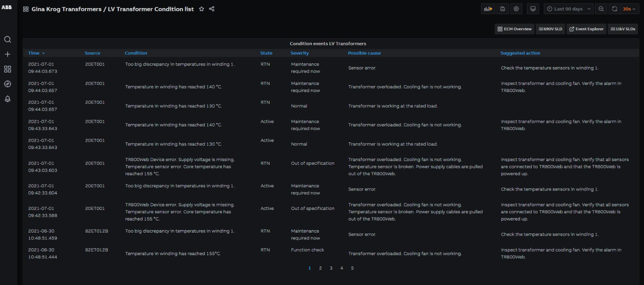Refresh the dashboard now
The height and width of the screenshot is (285, 644).
[x=615, y=9]
